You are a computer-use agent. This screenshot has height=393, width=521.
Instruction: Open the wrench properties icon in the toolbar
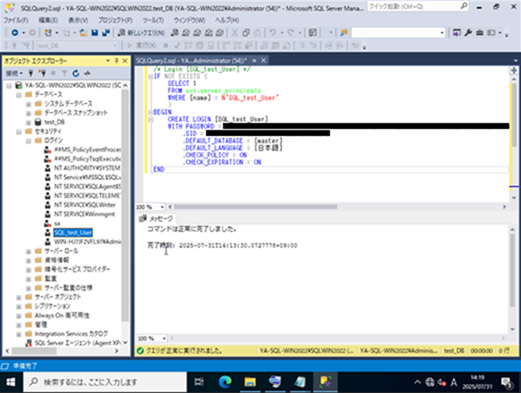pos(468,33)
